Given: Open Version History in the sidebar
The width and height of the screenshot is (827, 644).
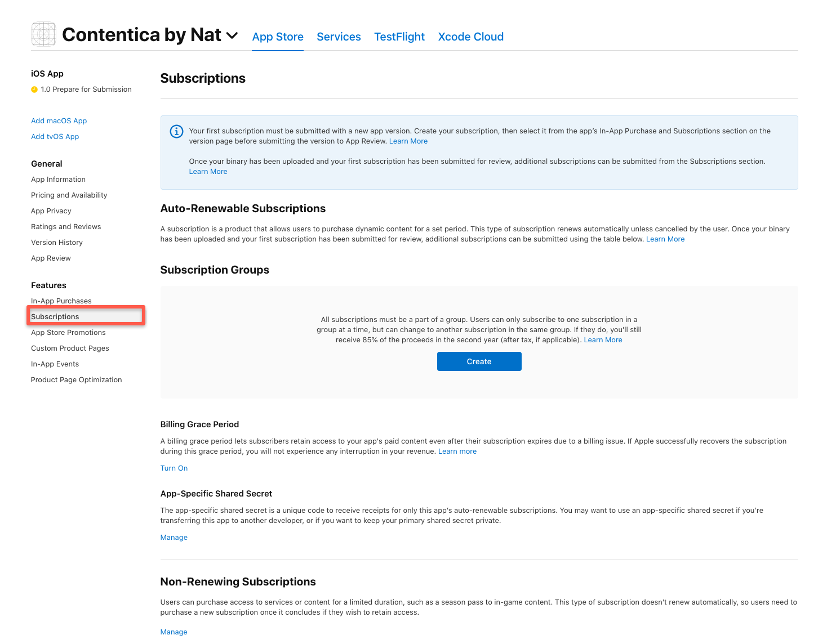Looking at the screenshot, I should tap(57, 243).
